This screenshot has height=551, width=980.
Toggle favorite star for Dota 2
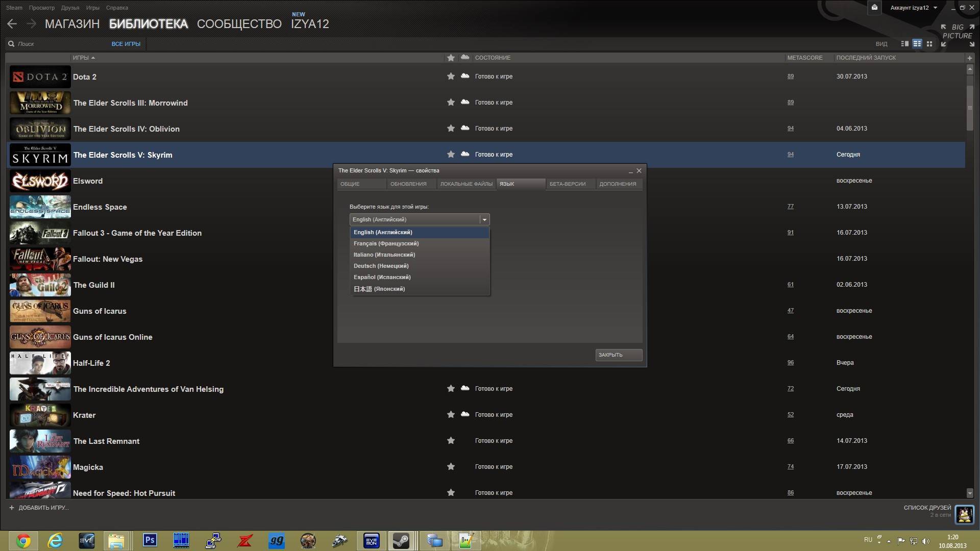pos(451,77)
